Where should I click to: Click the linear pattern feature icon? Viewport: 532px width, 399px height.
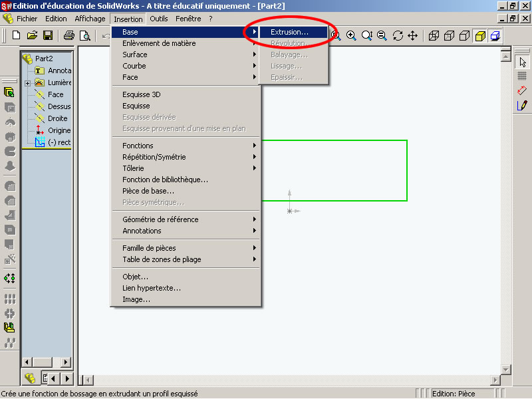click(x=10, y=299)
